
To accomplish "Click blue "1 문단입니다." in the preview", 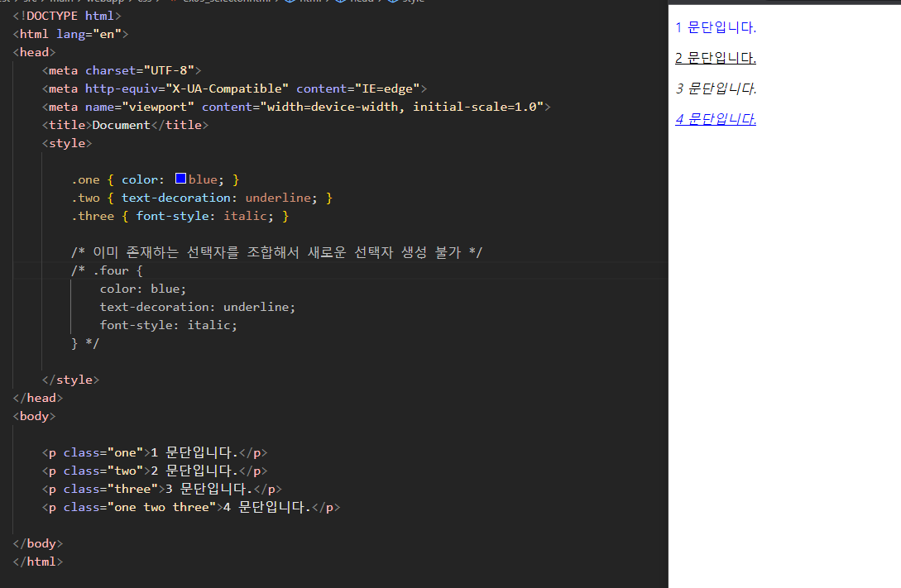I will tap(716, 27).
